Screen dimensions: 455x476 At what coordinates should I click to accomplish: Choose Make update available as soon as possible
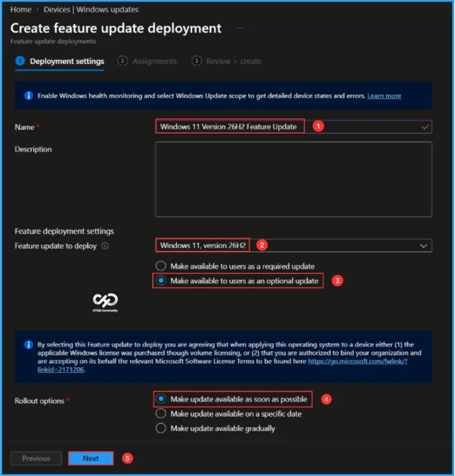point(161,399)
